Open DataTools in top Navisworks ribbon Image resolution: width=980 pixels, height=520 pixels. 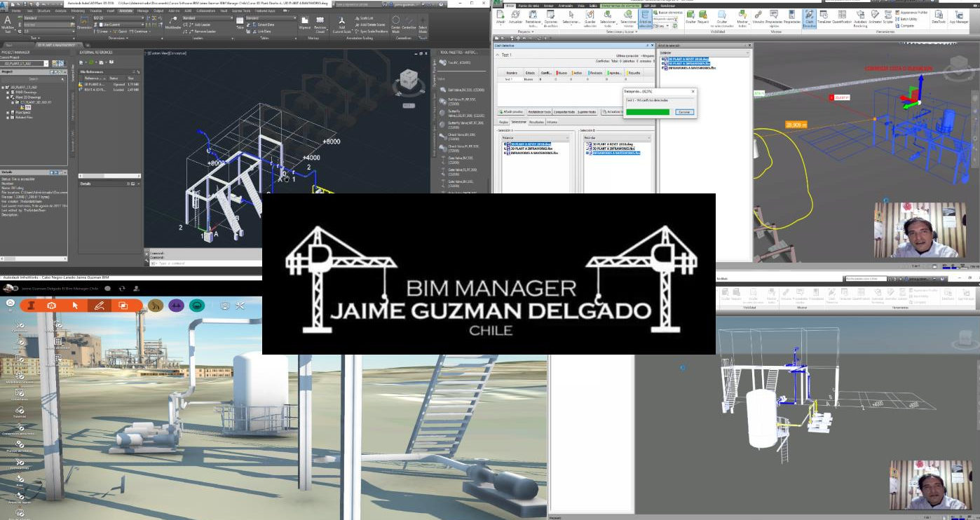pos(938,18)
